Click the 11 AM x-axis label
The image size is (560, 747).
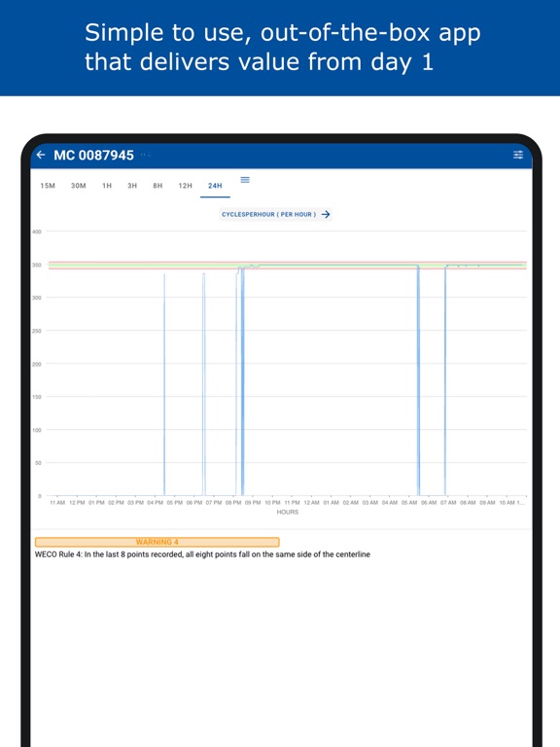[x=57, y=503]
